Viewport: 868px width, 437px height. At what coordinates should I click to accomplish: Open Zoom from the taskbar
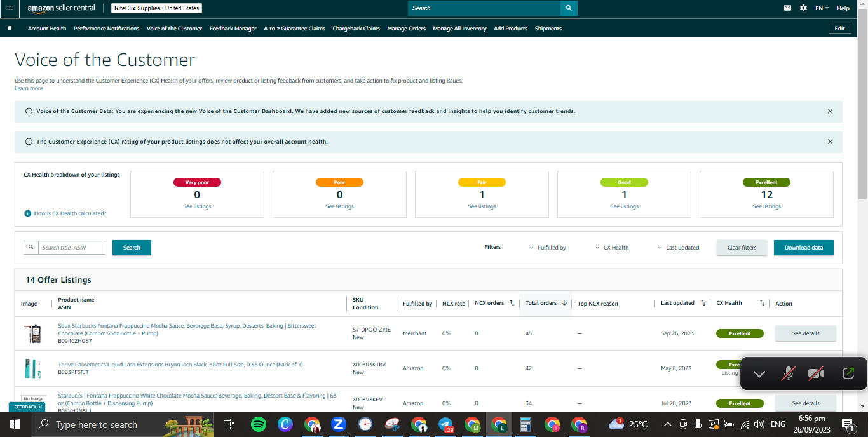[x=339, y=424]
